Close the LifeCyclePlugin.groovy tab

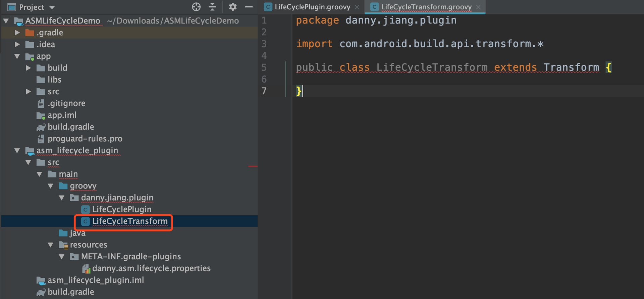click(357, 7)
